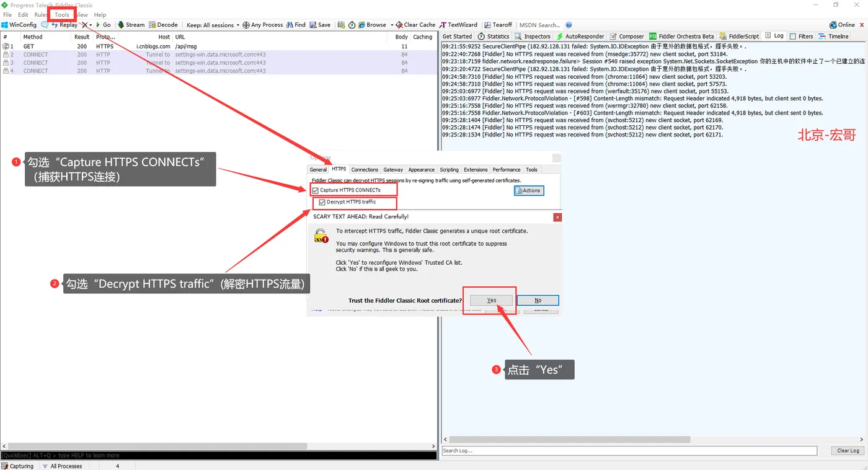Click Yes to trust root certificate
This screenshot has height=470, width=868.
pos(492,300)
